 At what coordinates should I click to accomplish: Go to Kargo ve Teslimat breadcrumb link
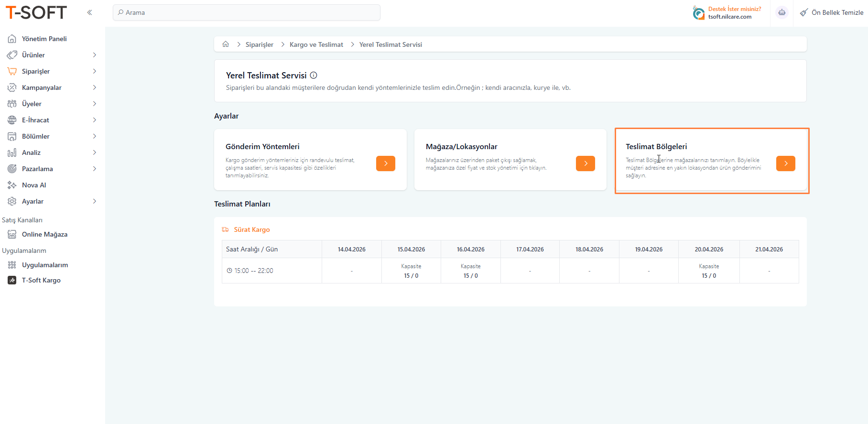[x=316, y=44]
